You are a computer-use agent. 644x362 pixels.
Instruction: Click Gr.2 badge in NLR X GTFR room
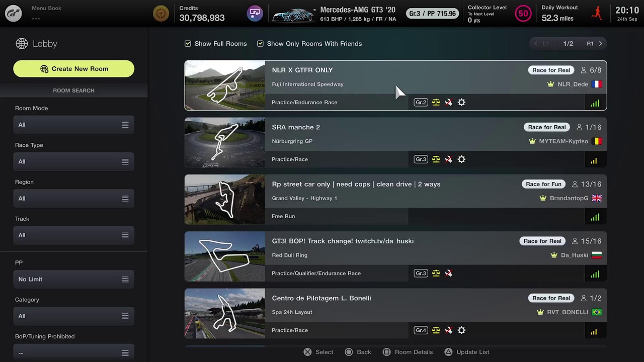point(421,102)
